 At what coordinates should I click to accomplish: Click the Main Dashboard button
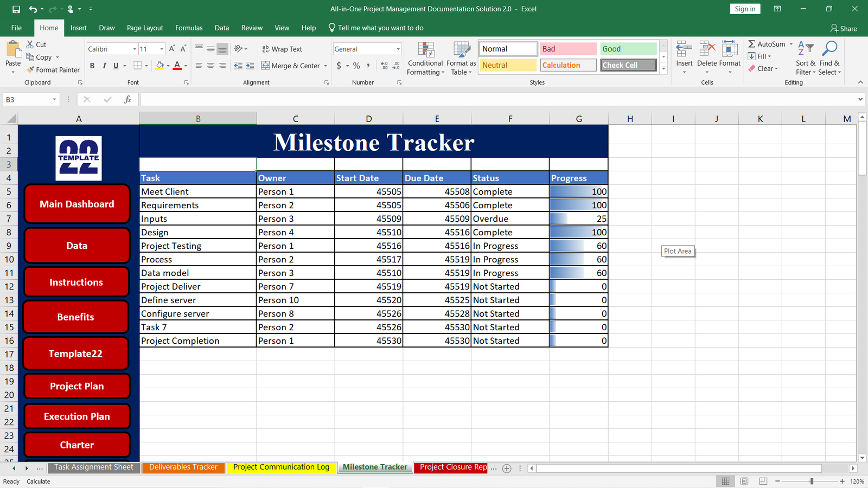[x=77, y=204]
